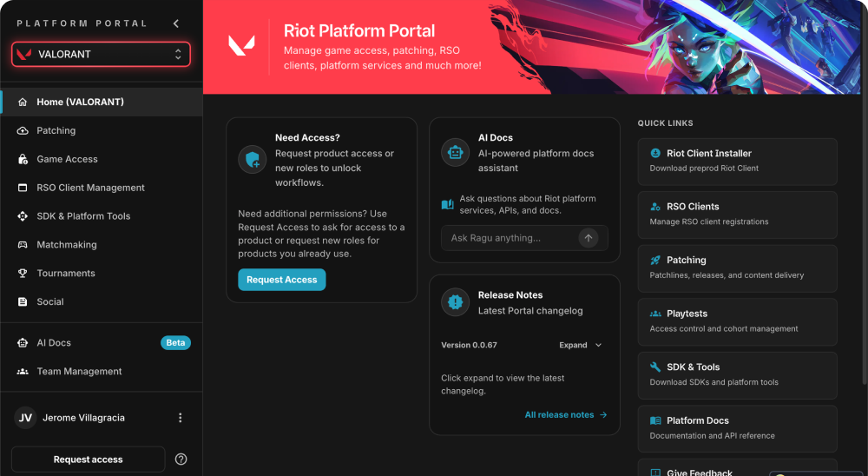
Task: Open Team Management sidebar entry
Action: click(x=102, y=371)
